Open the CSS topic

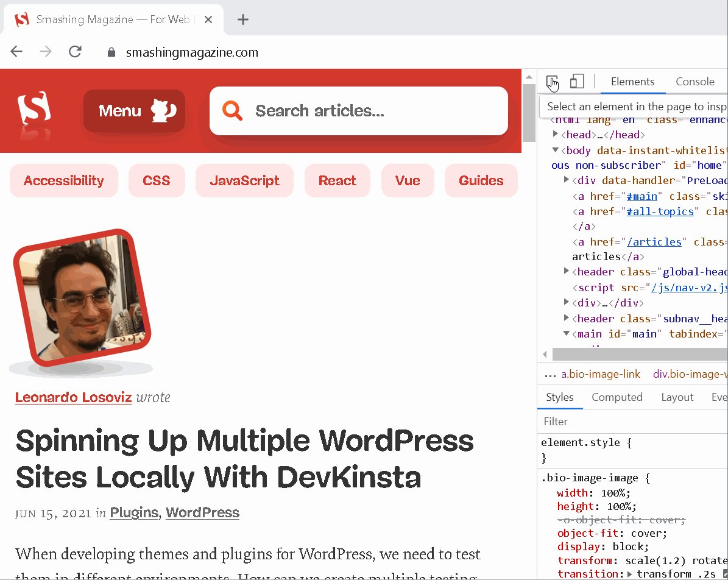tap(157, 180)
